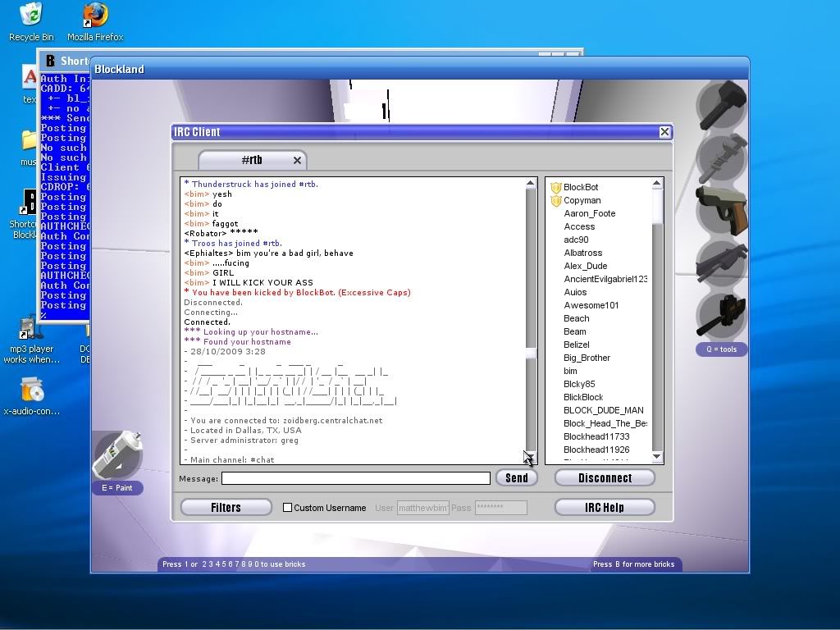Click the chat log scrollbar thumb

coord(531,354)
